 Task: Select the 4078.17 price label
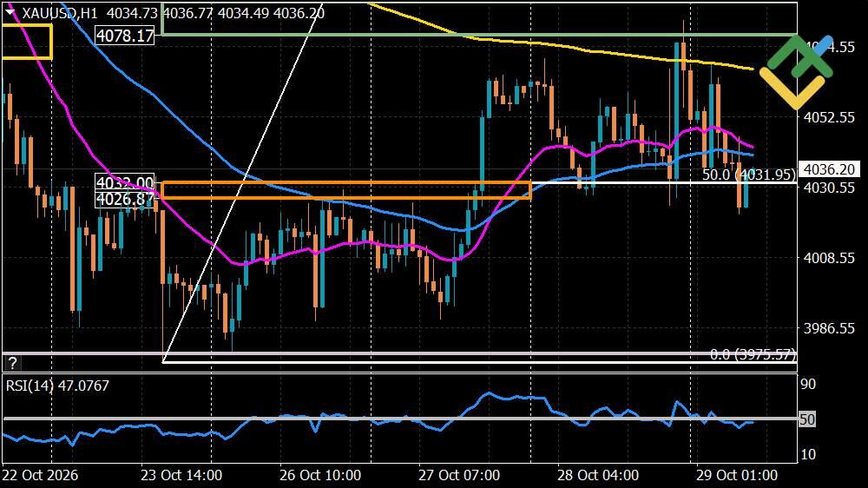124,36
